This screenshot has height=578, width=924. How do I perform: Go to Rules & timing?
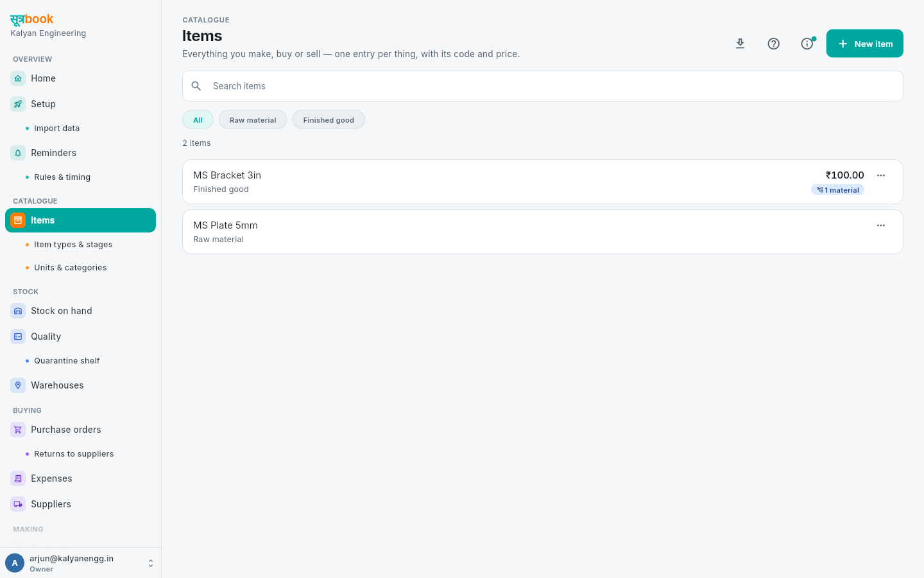pos(62,177)
